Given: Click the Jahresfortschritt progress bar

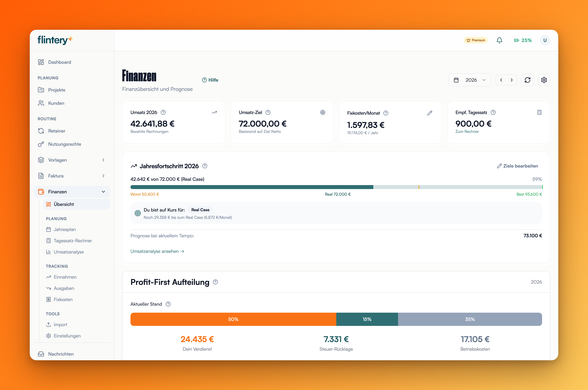Looking at the screenshot, I should tap(336, 187).
